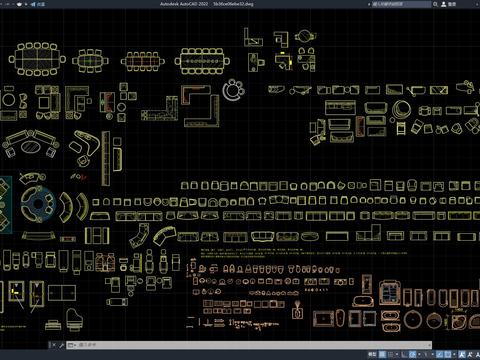
Task: Toggle ortho mode in status bar
Action: (404, 354)
